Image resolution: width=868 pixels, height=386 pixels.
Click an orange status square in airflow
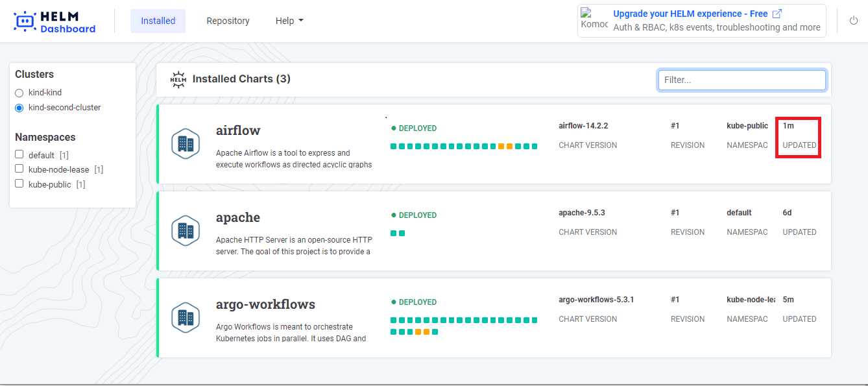(501, 147)
